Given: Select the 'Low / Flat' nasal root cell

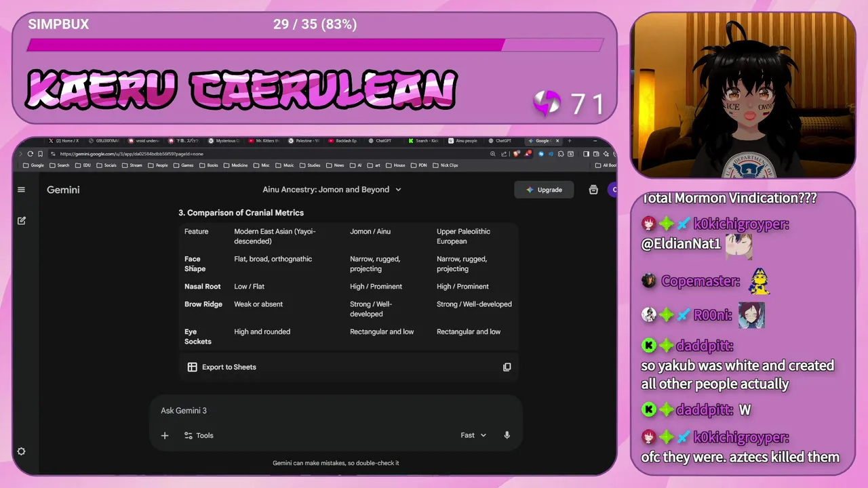Looking at the screenshot, I should pos(249,287).
